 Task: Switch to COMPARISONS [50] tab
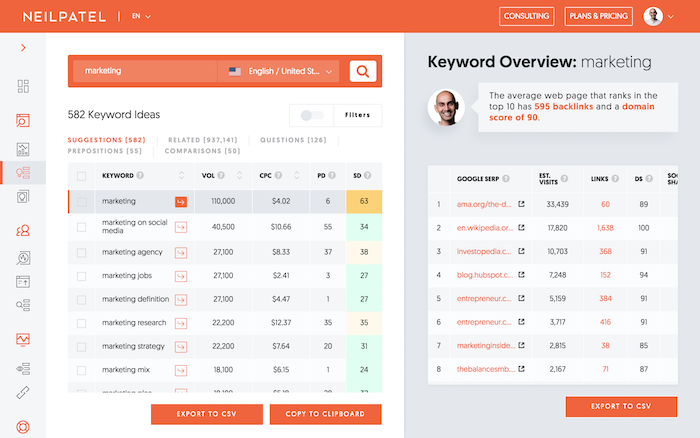[x=202, y=151]
